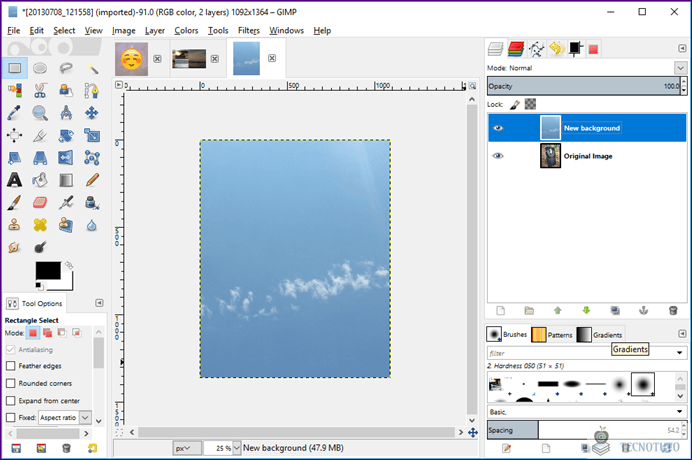The image size is (692, 460).
Task: Click the black foreground color swatch
Action: point(48,271)
